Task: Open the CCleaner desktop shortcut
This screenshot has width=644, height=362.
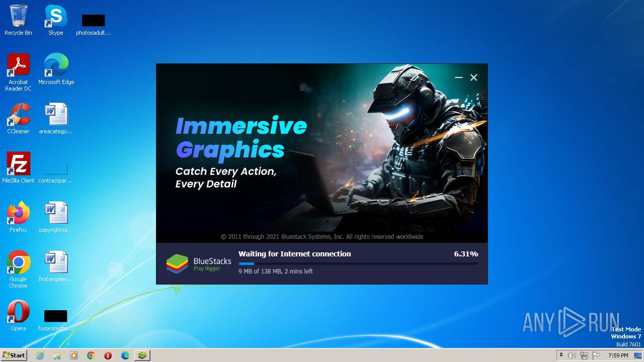Action: click(x=18, y=119)
